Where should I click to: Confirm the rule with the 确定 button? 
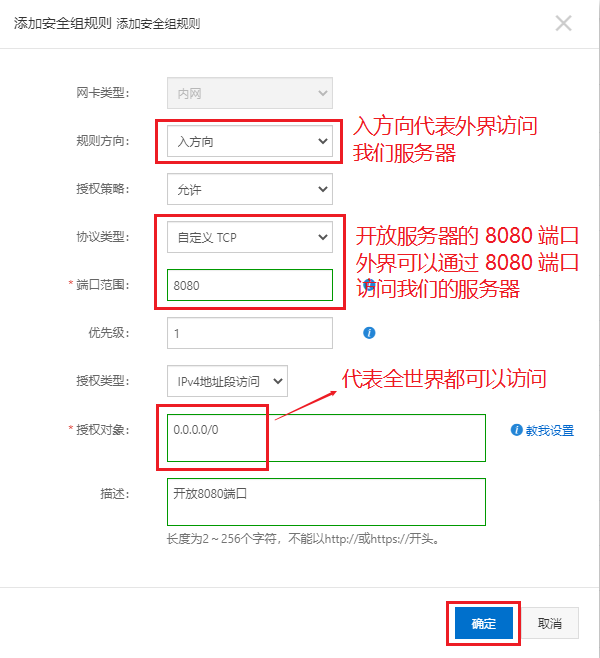(x=484, y=623)
